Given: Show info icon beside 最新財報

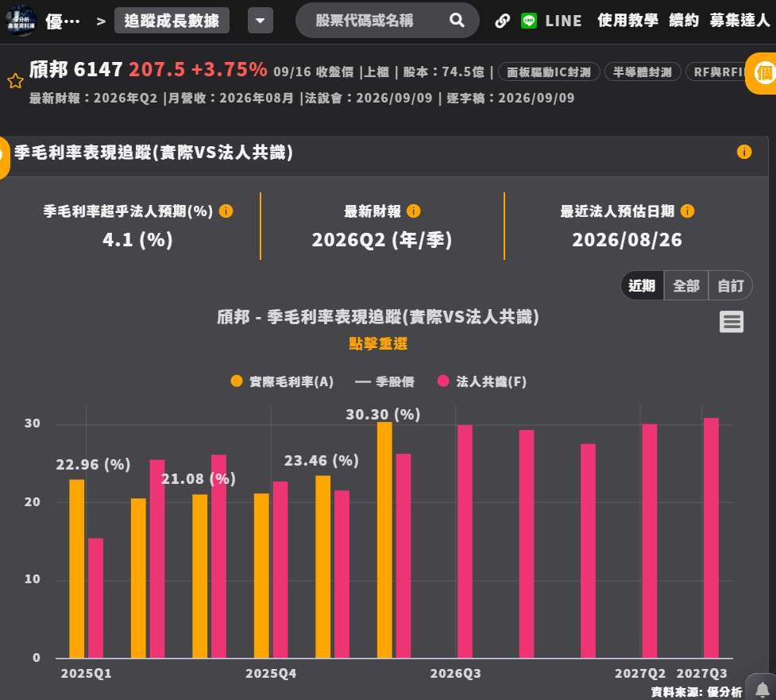Looking at the screenshot, I should click(x=413, y=211).
